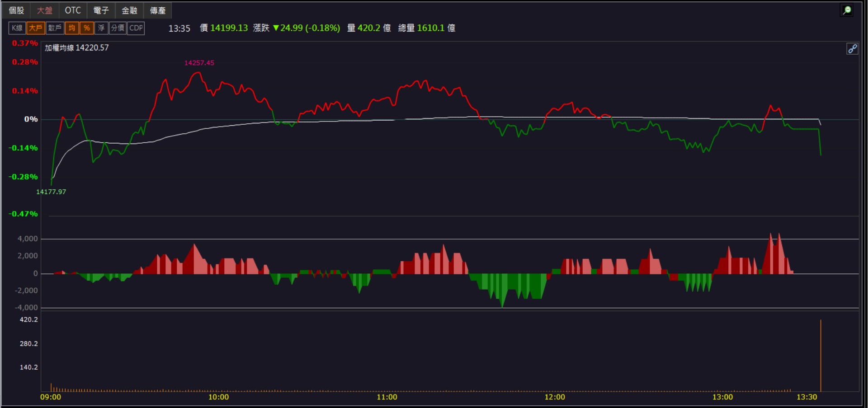Click the -4,000 axis label
The image size is (868, 408).
click(26, 308)
